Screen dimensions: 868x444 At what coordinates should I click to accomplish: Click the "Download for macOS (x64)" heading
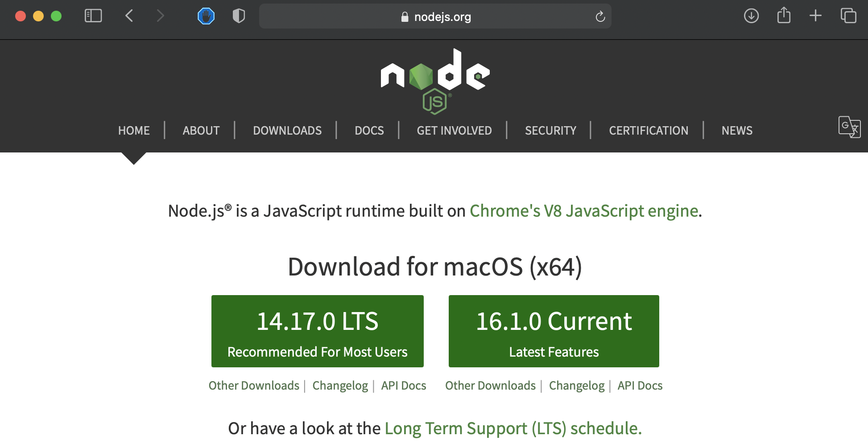[x=435, y=267]
